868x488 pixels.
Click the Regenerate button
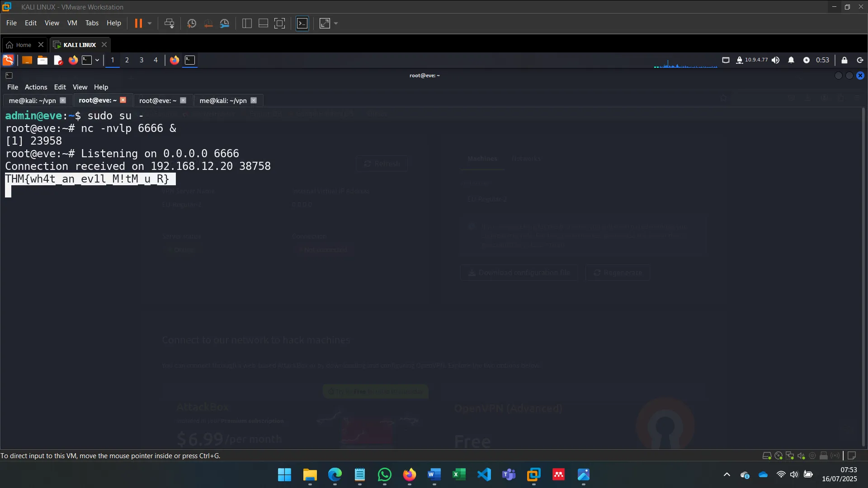[617, 272]
